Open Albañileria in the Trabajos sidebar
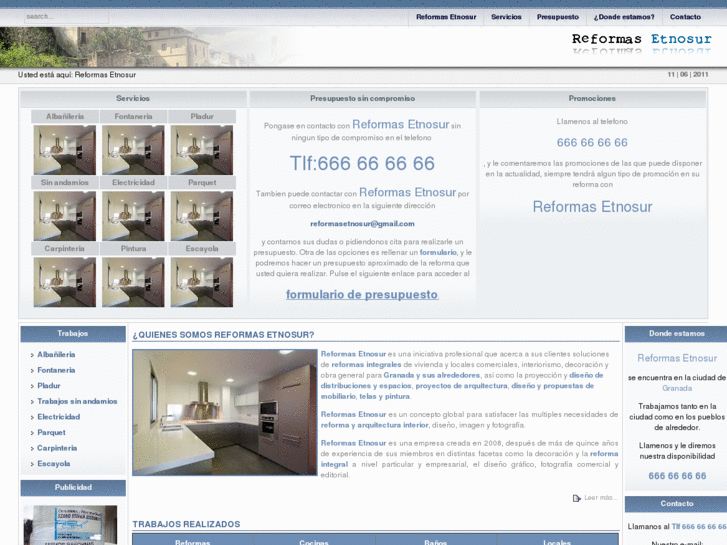The width and height of the screenshot is (727, 545). point(56,354)
